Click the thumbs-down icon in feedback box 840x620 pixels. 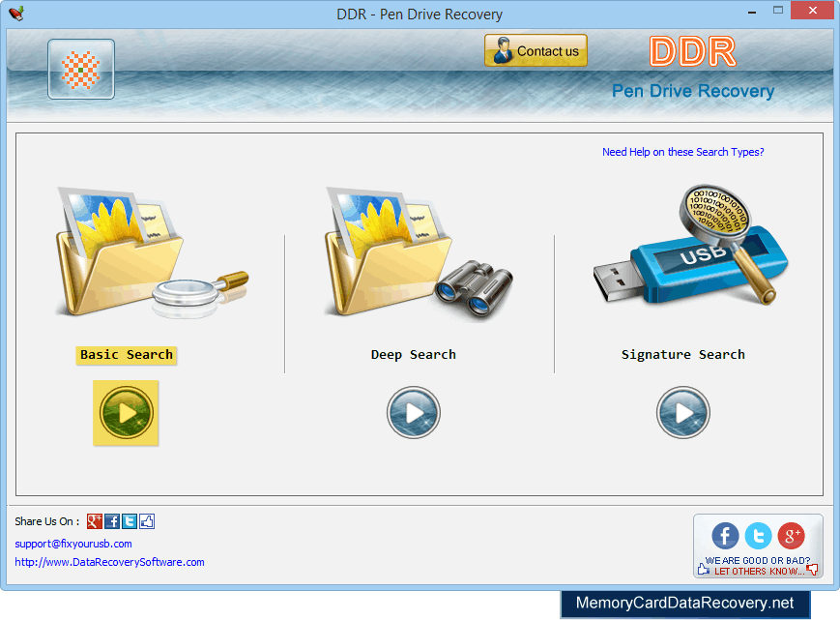click(x=812, y=570)
